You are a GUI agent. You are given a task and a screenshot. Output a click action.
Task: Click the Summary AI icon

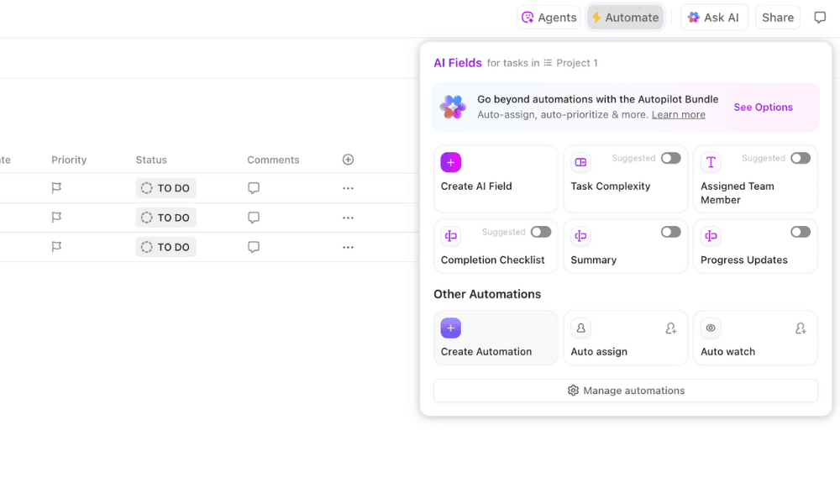[580, 236]
